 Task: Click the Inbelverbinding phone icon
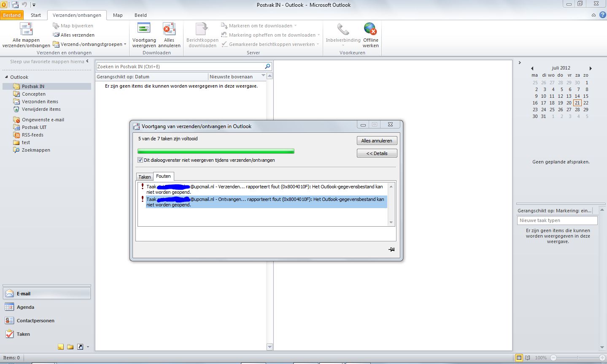coord(343,29)
